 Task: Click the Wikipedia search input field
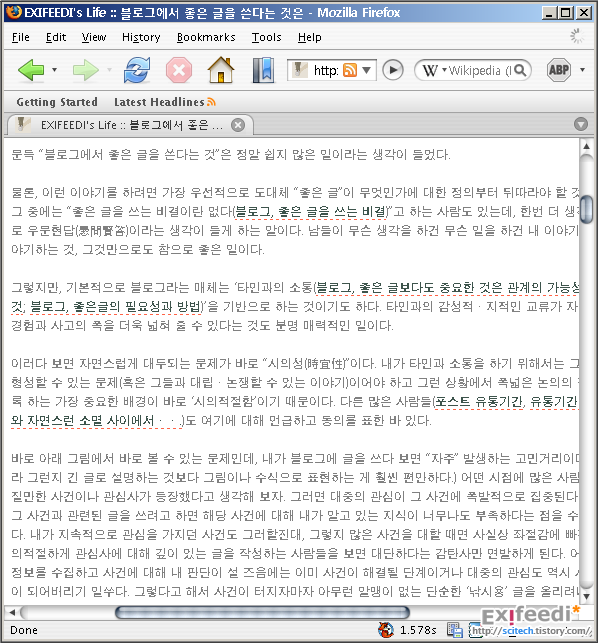(479, 71)
